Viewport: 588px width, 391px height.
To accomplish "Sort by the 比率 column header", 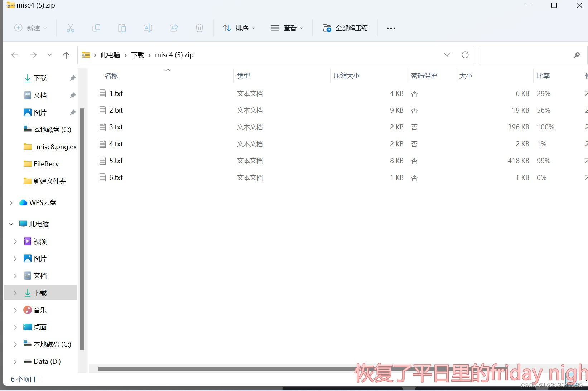I will pyautogui.click(x=543, y=76).
